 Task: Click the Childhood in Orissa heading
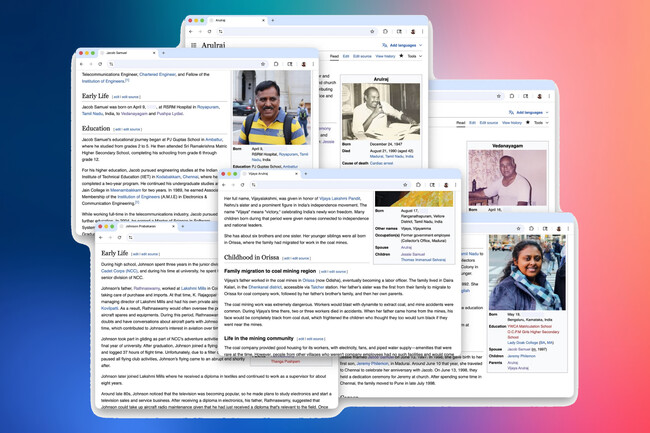coord(251,257)
